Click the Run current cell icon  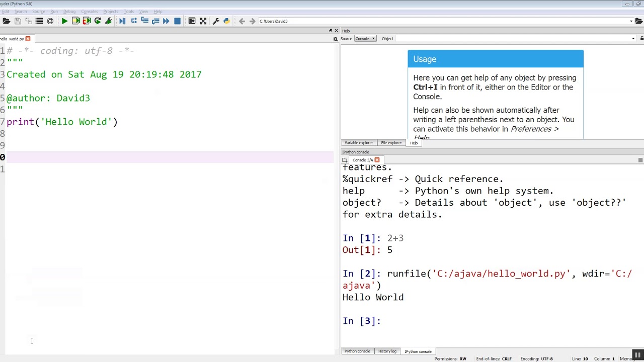[x=75, y=21]
